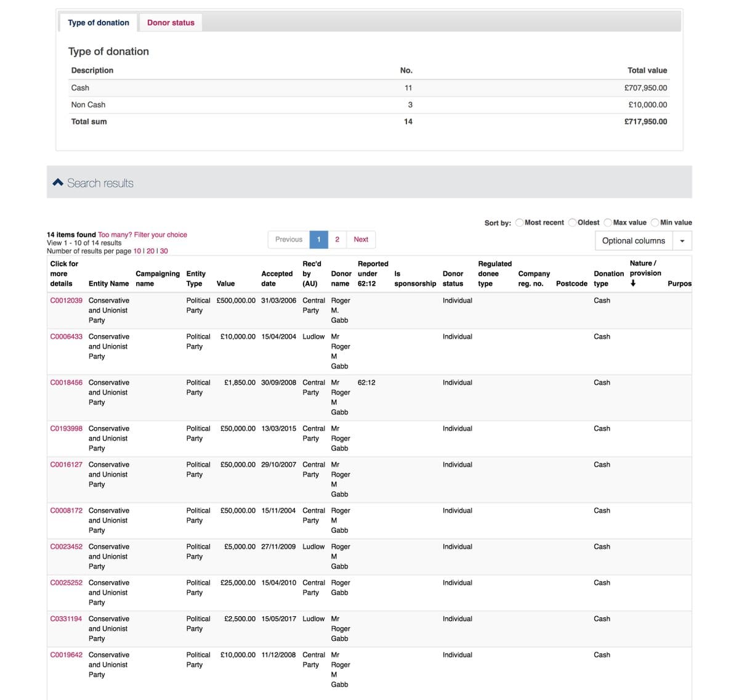Sort by Nature / provision arrow icon
Viewport: 739px width, 700px height.
pyautogui.click(x=633, y=283)
